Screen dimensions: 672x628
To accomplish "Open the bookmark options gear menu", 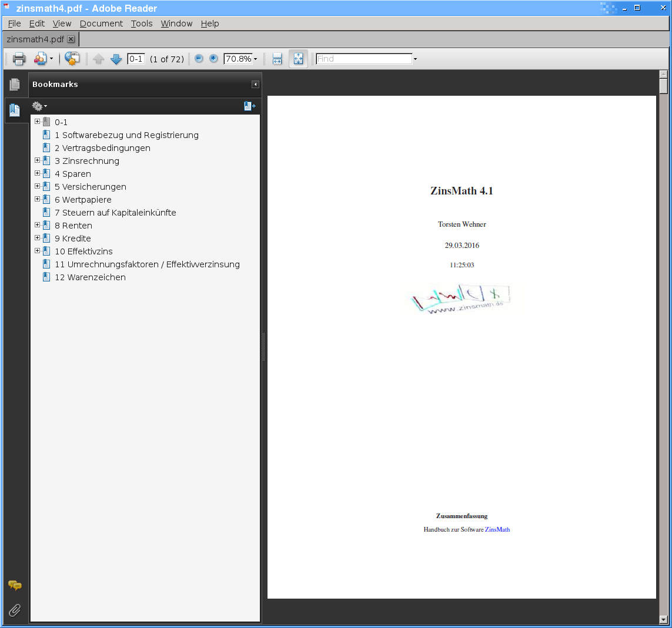I will coord(39,106).
